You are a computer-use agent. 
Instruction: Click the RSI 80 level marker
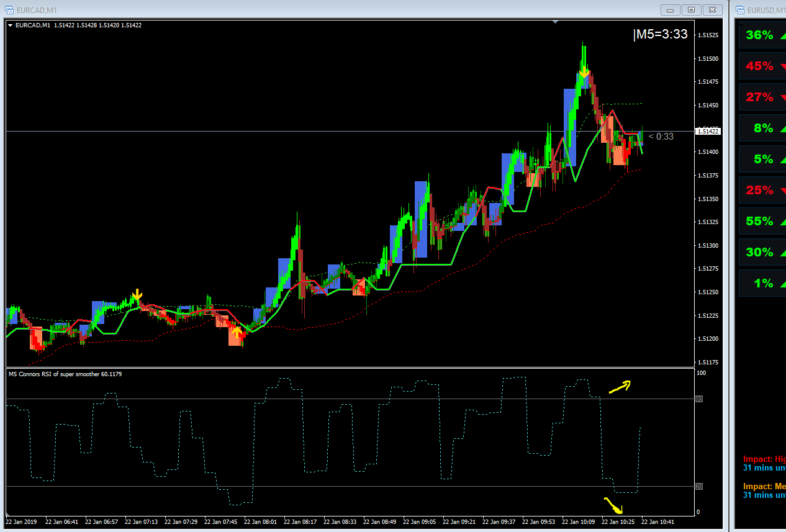click(698, 399)
